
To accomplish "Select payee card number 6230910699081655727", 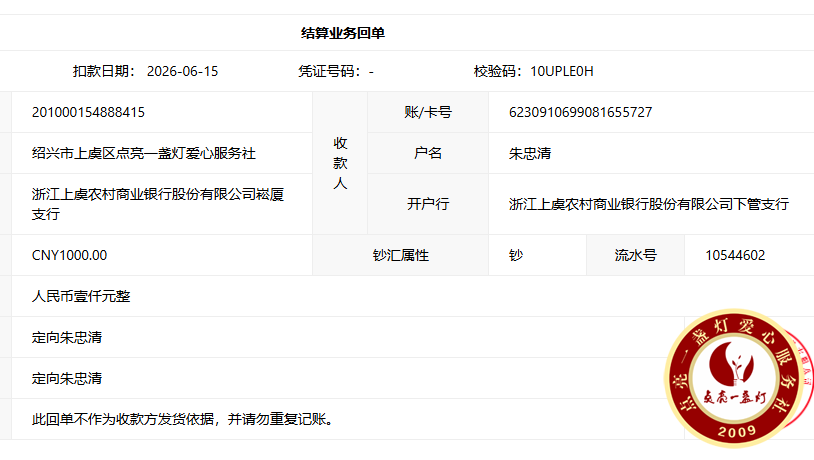I will tap(580, 112).
